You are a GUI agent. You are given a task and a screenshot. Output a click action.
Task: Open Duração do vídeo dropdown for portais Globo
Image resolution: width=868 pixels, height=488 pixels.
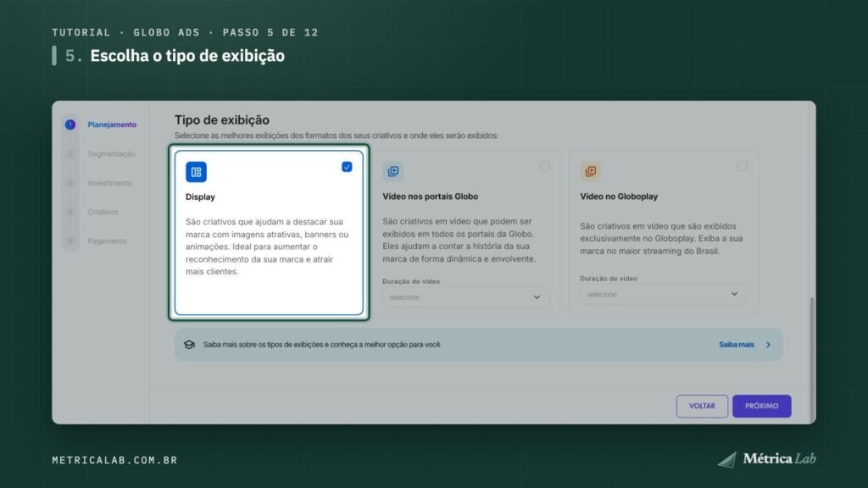click(x=466, y=297)
